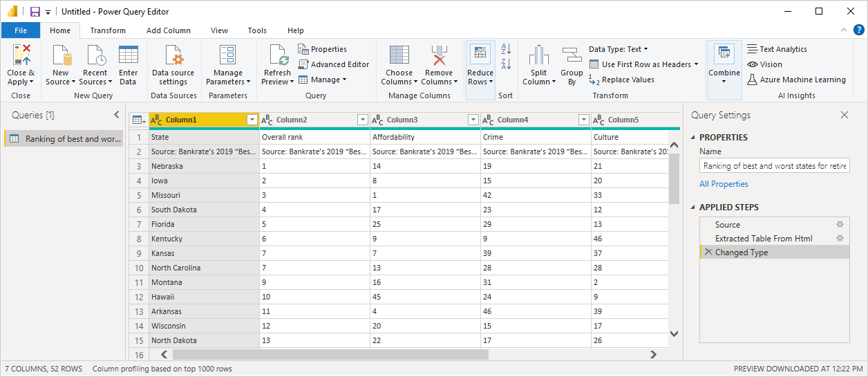Open gear settings for Source step

click(840, 225)
